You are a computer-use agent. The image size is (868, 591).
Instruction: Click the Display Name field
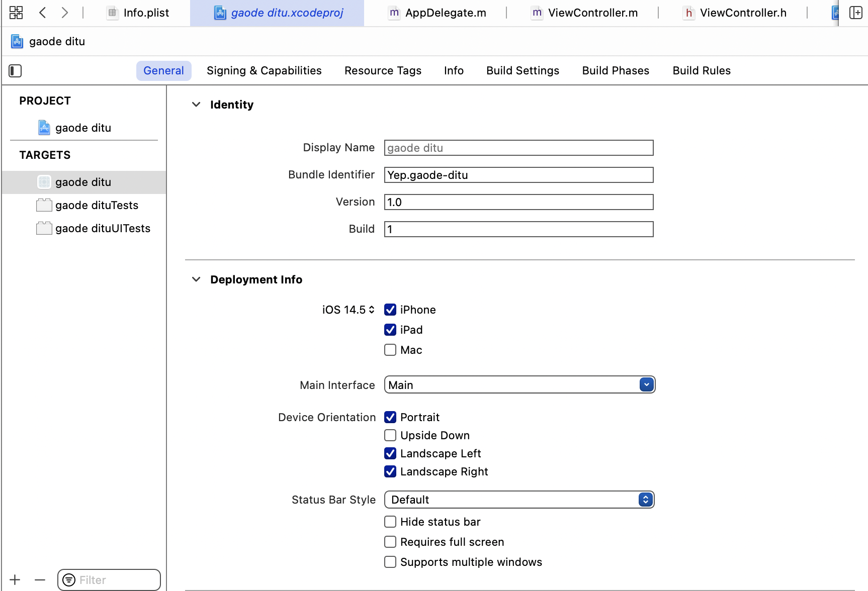coord(518,148)
